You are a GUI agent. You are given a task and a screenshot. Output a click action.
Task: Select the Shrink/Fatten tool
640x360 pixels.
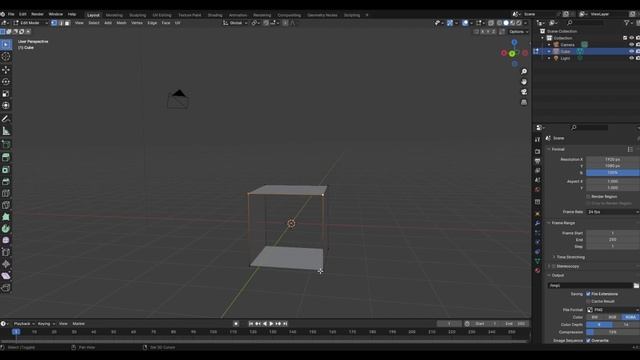point(6,264)
